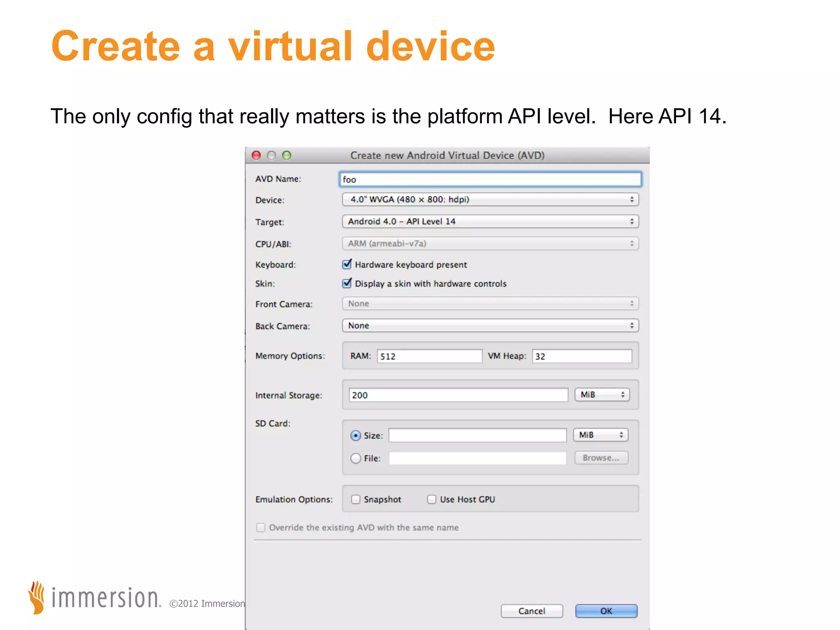The image size is (840, 630).
Task: Click the SD Card File path field
Action: point(477,458)
